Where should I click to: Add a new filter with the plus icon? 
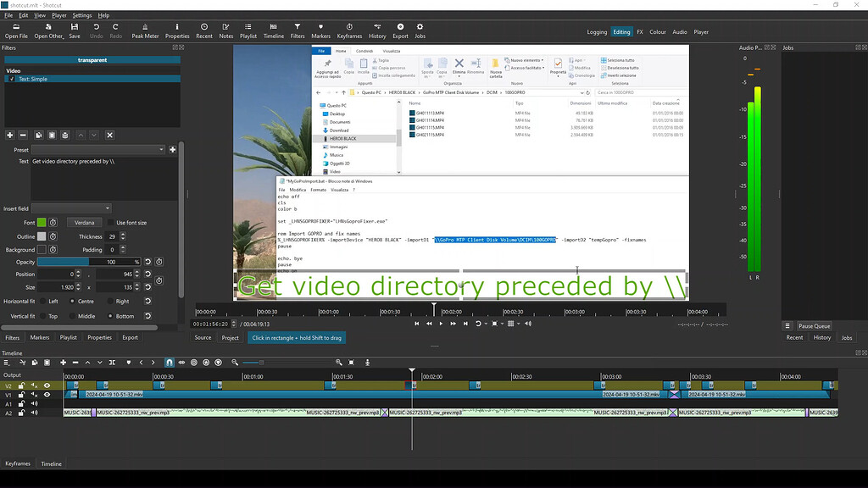(x=9, y=135)
